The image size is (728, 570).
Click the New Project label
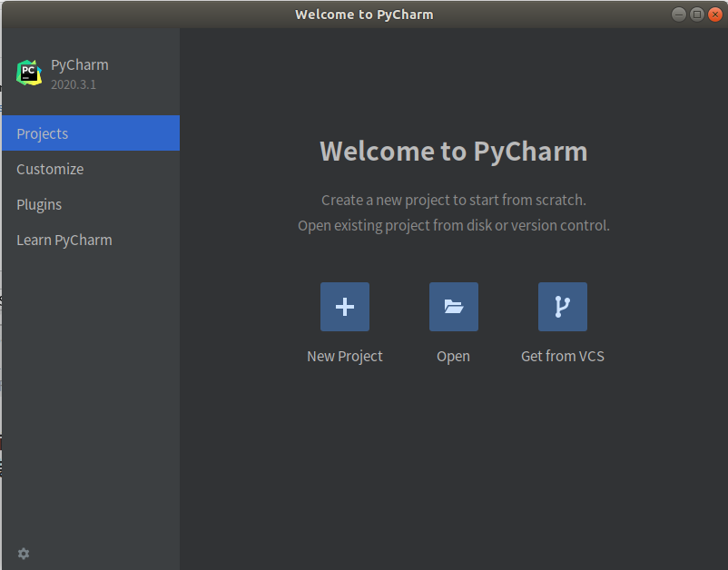pos(345,356)
